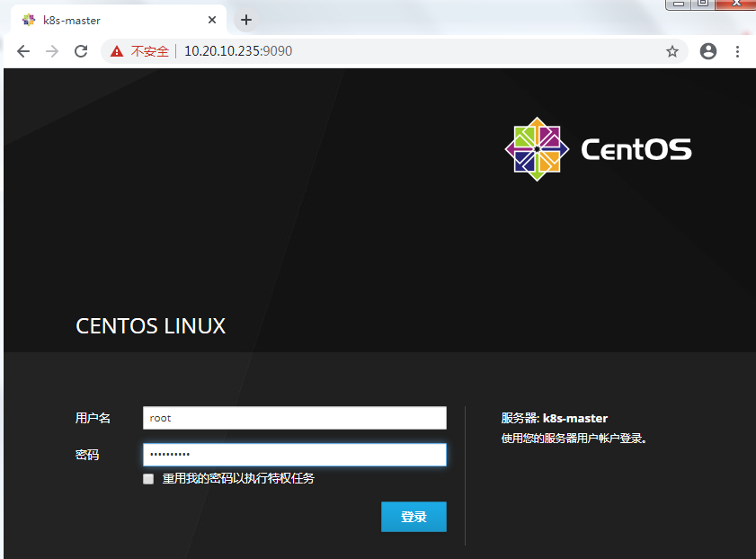Click the browser forward arrow
Viewport: 756px width, 559px height.
pos(52,51)
